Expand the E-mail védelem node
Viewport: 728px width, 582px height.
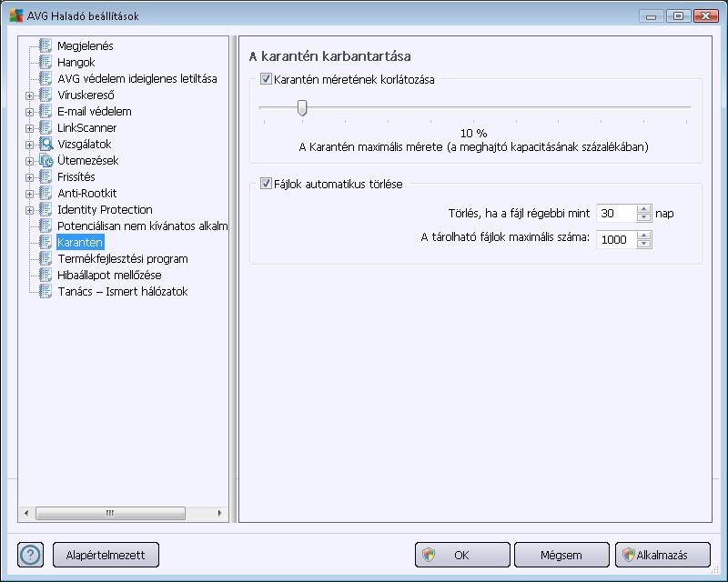(x=29, y=112)
